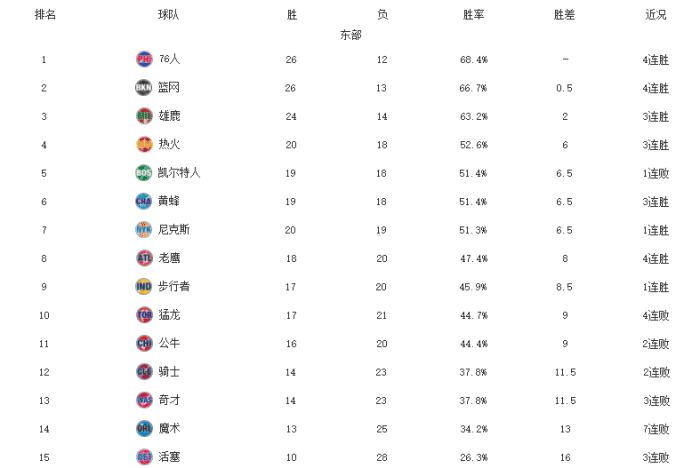Open the 奇才 team name link
The width and height of the screenshot is (700, 468).
click(169, 400)
